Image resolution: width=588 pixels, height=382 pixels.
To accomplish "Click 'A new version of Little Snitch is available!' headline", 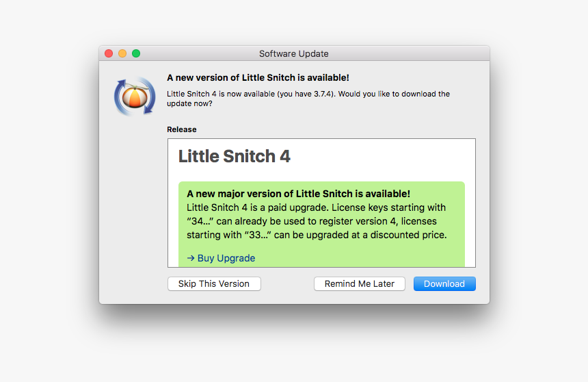I will tap(258, 78).
